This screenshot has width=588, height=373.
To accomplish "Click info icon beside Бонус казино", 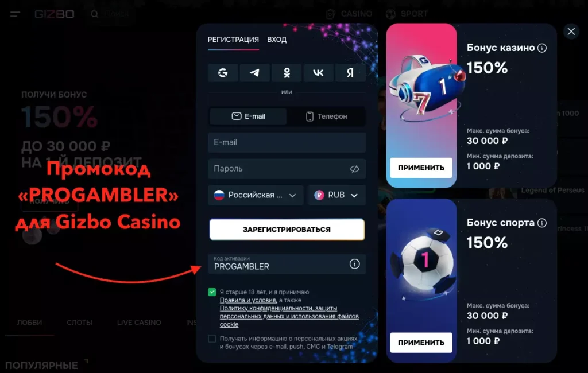I will coord(542,48).
